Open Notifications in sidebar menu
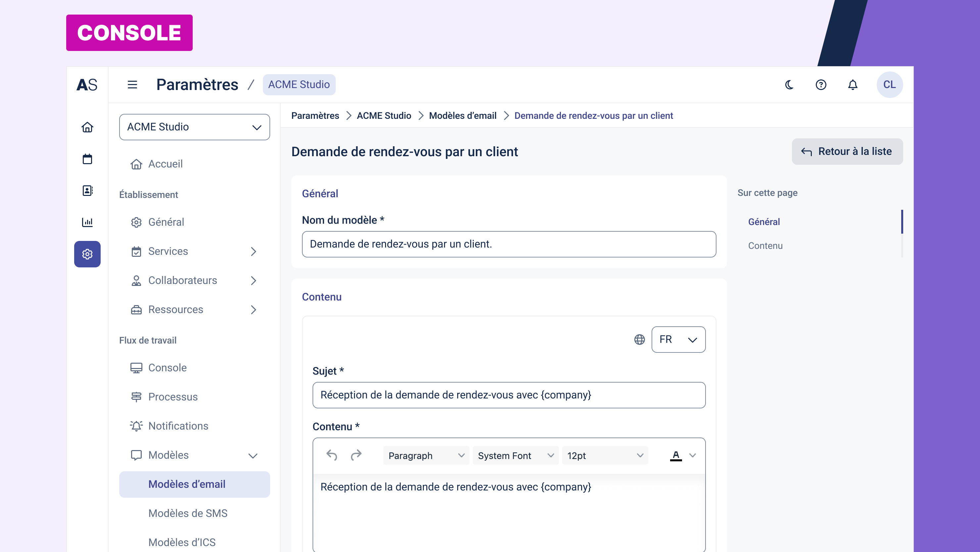Viewport: 980px width, 552px height. 178,426
